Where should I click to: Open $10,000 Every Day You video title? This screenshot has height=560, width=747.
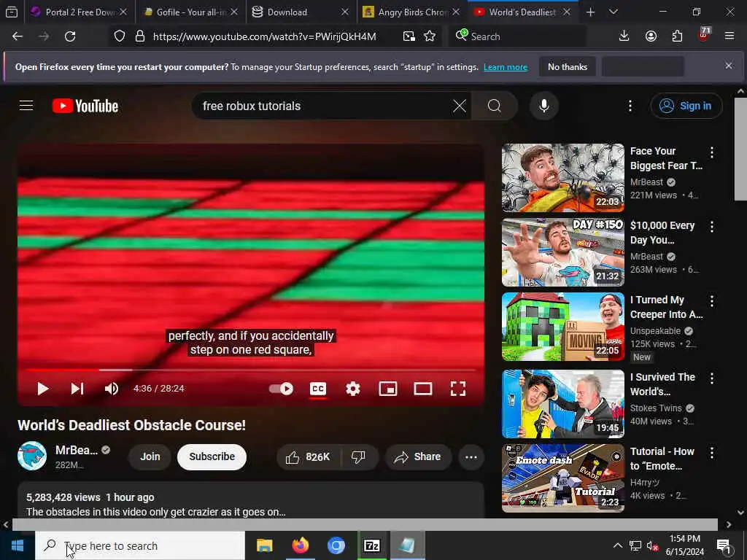pyautogui.click(x=662, y=233)
